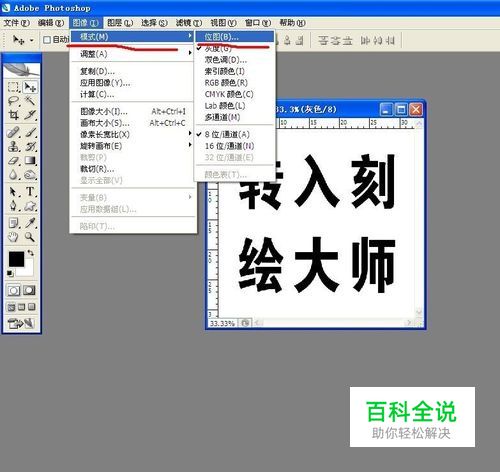Select the Custom Shape tool

coord(30,206)
